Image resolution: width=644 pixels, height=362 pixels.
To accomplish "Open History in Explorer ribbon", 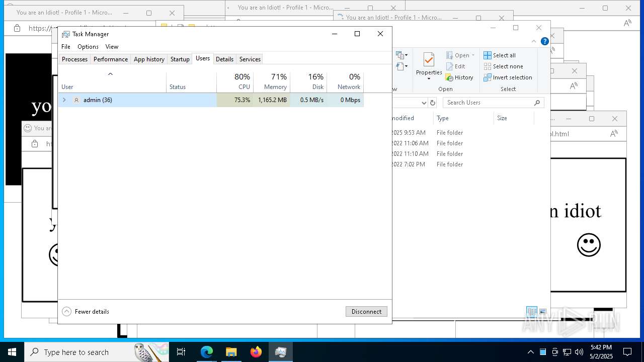I will [459, 77].
